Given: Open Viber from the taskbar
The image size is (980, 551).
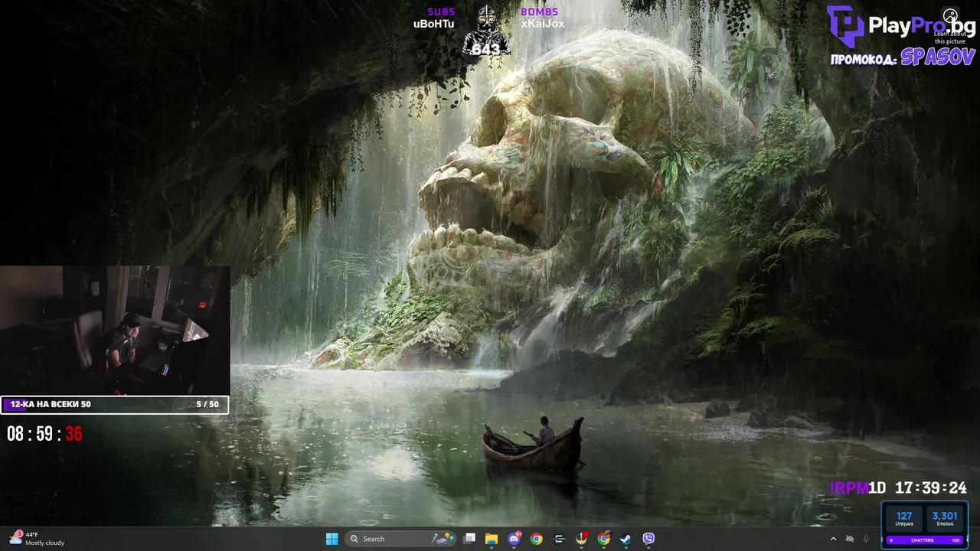Looking at the screenshot, I should (649, 539).
